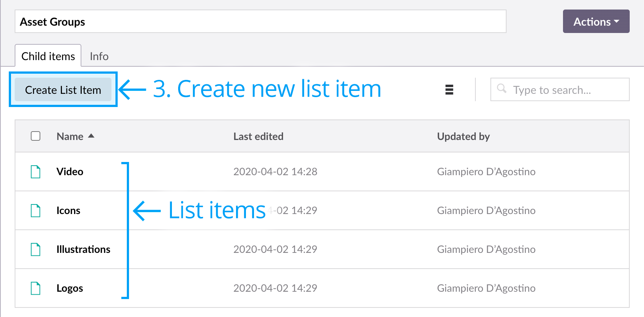Select the Illustrations document icon
Viewport: 644px width, 317px height.
tap(36, 249)
